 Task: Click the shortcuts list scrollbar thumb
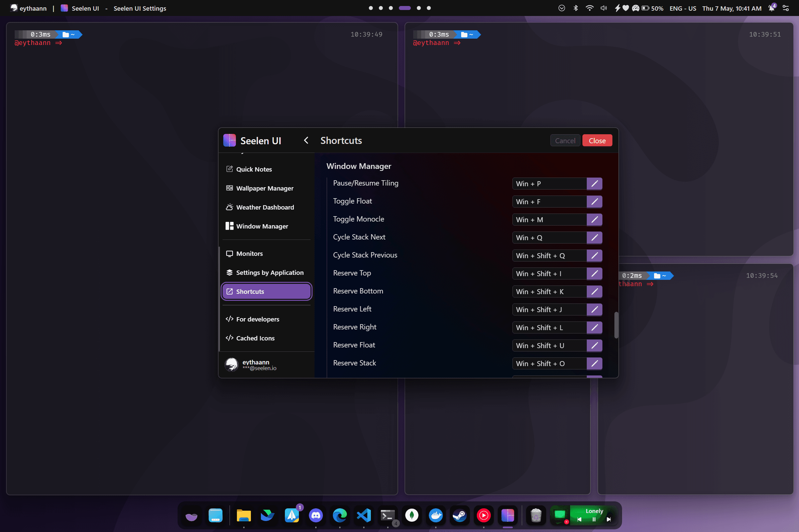click(x=616, y=325)
